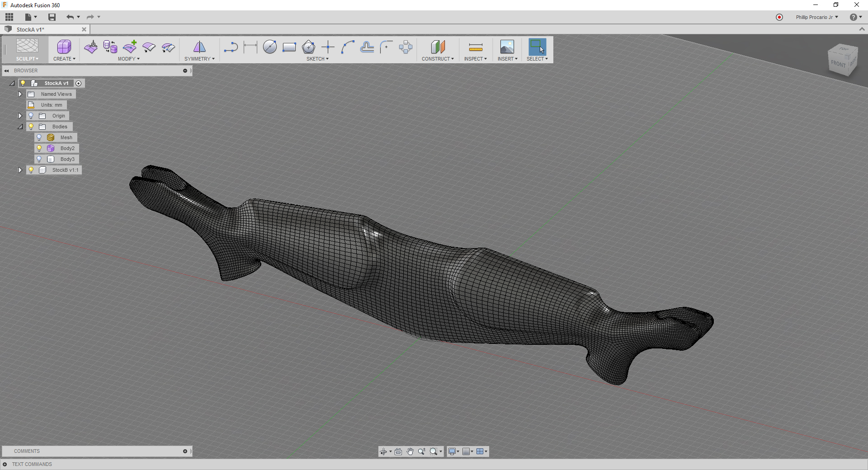The image size is (868, 470).
Task: Select the Fillet sketch tool
Action: (387, 47)
